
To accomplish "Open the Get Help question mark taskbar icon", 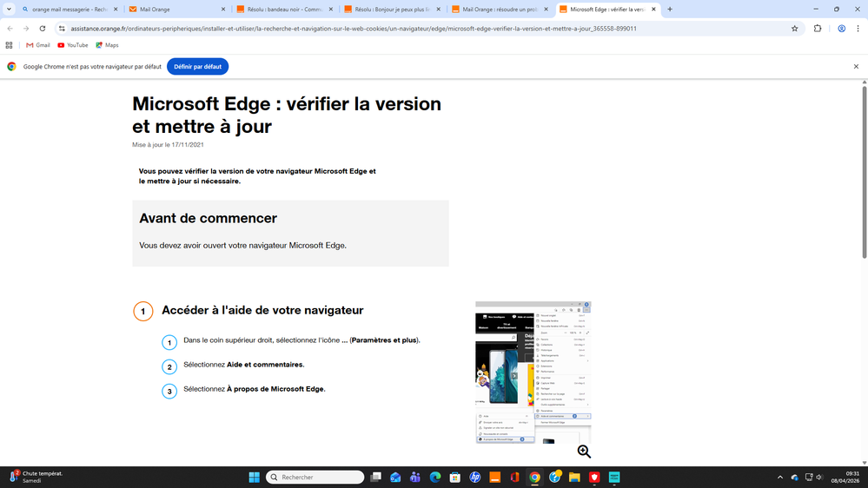I will pos(554,477).
